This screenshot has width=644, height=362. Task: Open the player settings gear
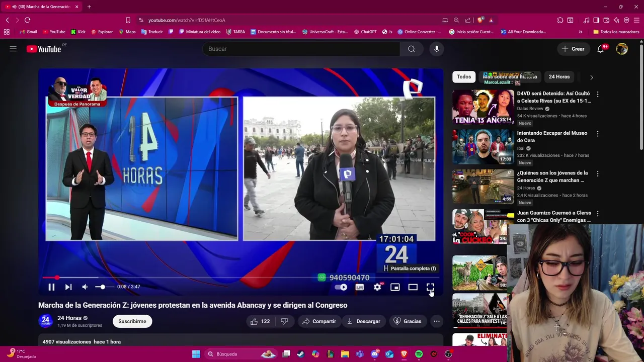(377, 287)
